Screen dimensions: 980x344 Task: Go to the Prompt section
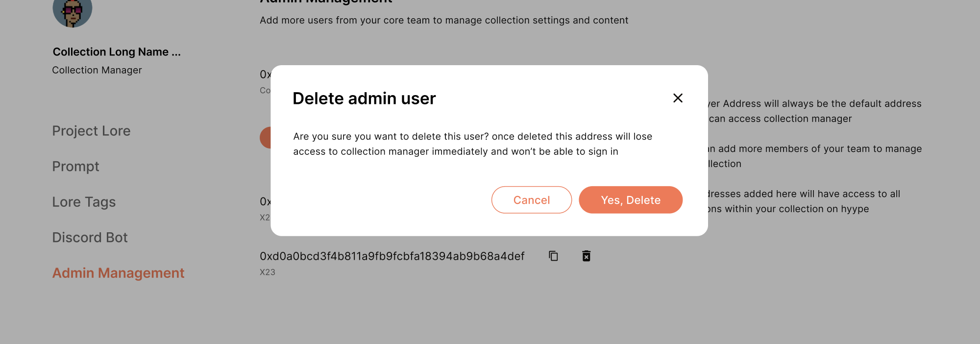pyautogui.click(x=75, y=167)
